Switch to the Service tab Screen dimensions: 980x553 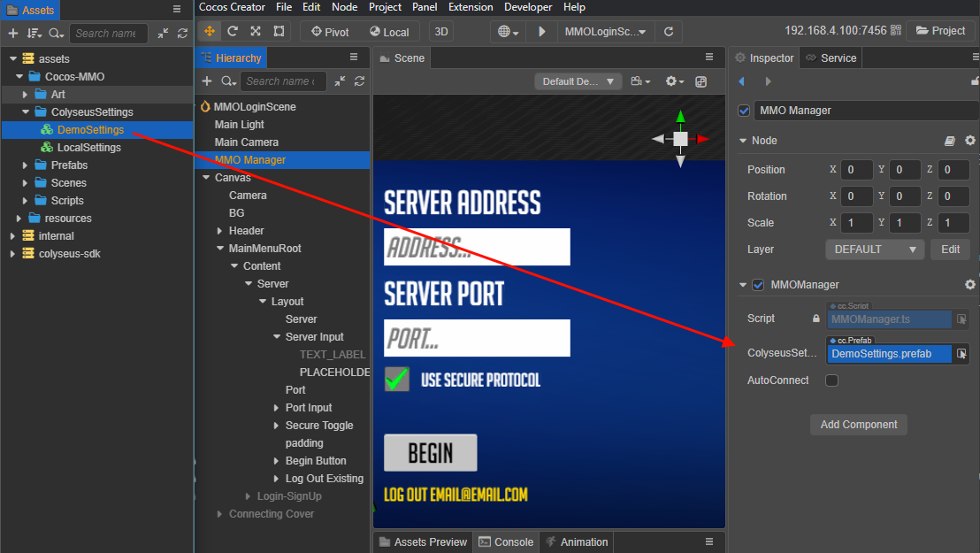pyautogui.click(x=838, y=58)
